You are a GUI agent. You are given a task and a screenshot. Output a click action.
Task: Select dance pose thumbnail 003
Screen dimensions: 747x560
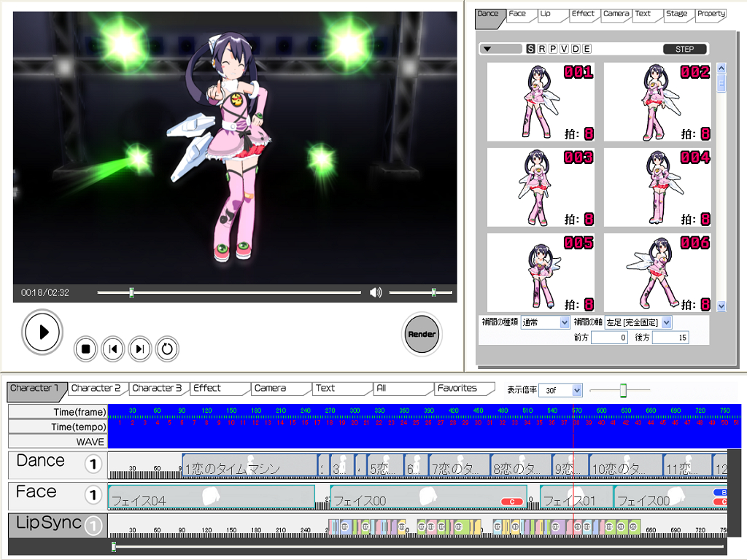click(541, 187)
